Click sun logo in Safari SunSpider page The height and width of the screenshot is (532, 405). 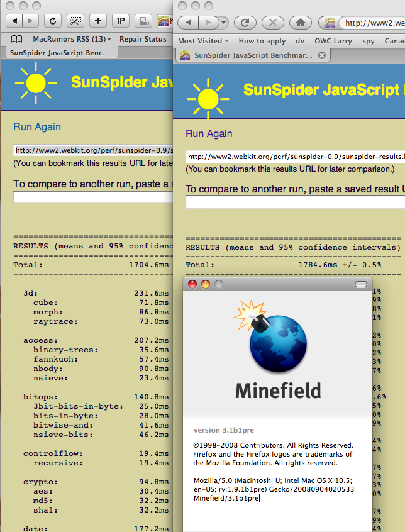coord(36,83)
